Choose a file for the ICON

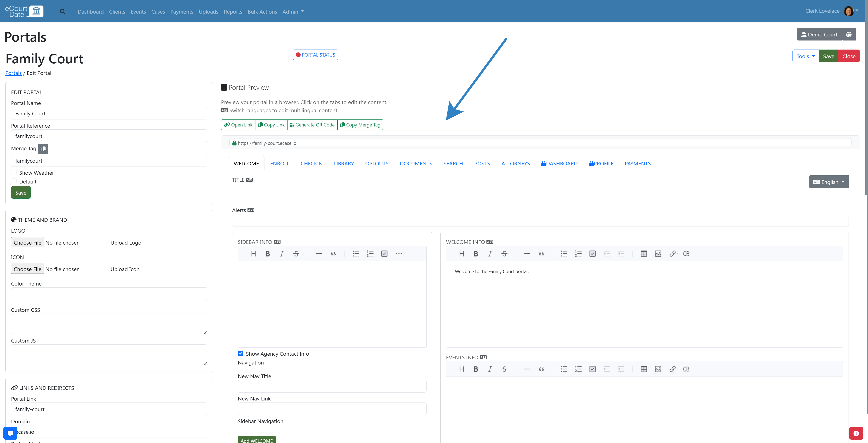click(28, 269)
